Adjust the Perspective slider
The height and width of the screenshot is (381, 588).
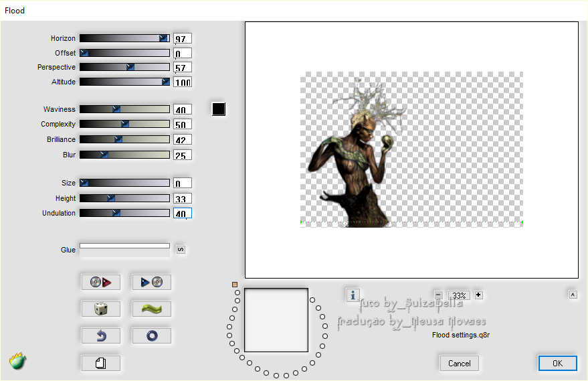(124, 67)
